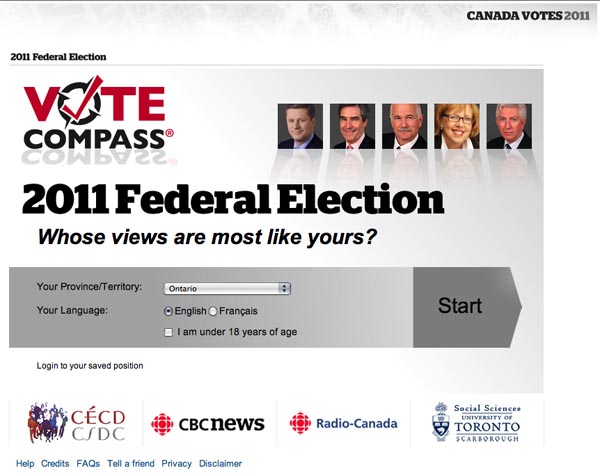Open the CÉCD CSDC sponsor logo
This screenshot has height=475, width=600.
point(77,423)
